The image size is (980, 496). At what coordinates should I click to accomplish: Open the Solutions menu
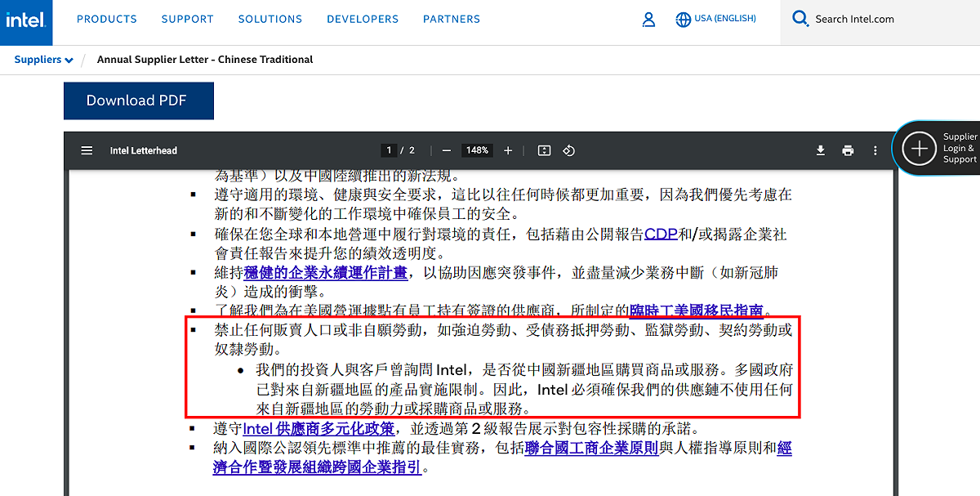pyautogui.click(x=270, y=19)
